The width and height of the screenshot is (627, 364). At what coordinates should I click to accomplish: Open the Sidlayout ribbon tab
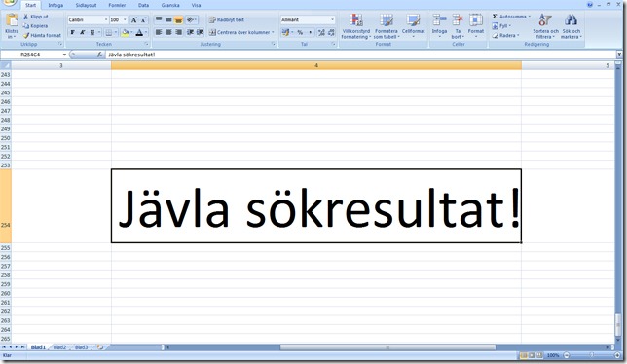86,5
